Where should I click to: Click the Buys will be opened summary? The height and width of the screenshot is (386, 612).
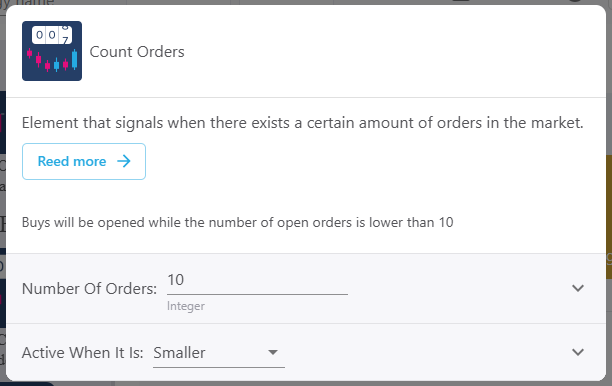(x=238, y=222)
